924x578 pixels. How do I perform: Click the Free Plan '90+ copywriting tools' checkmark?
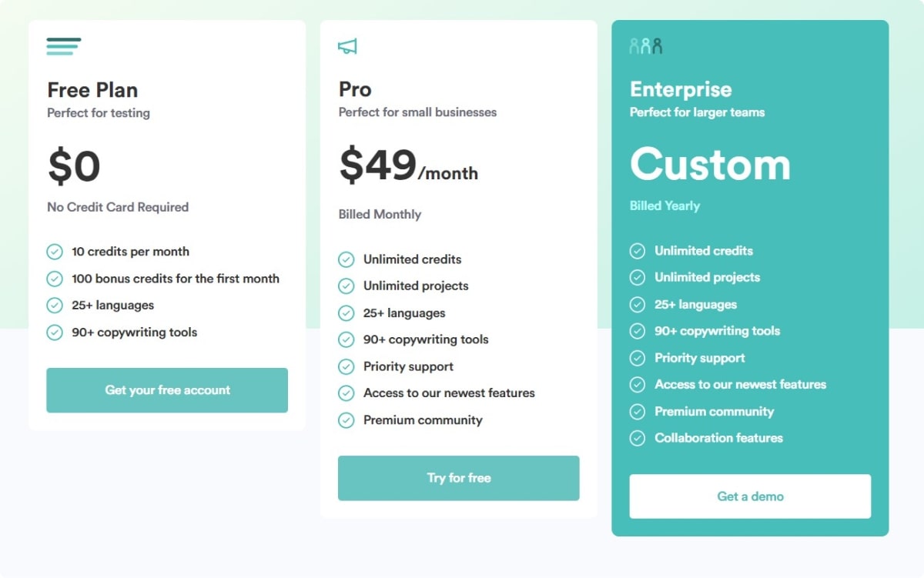click(x=55, y=332)
